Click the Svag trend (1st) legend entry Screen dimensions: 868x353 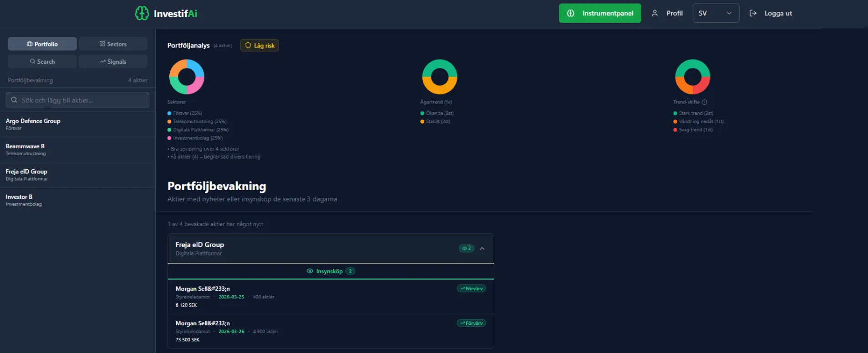(693, 130)
